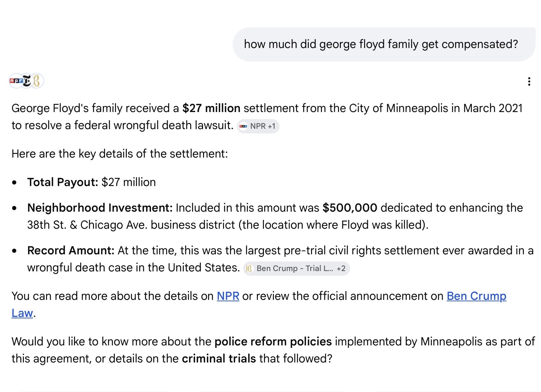Click the Record Amount bullet heading

[x=71, y=250]
